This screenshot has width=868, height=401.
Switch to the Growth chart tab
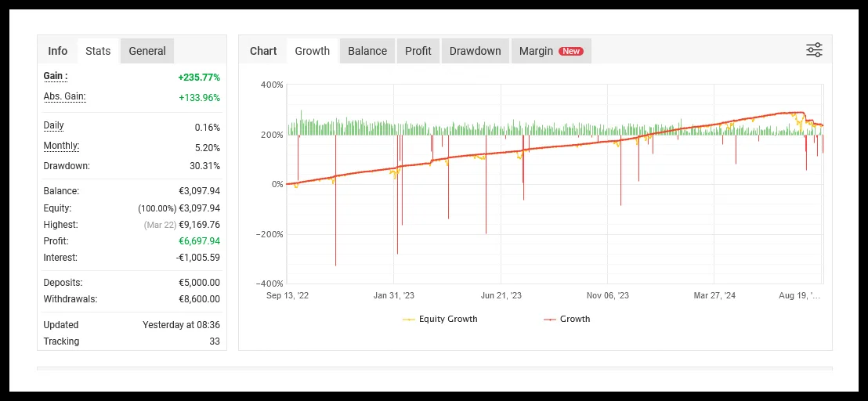pos(313,51)
